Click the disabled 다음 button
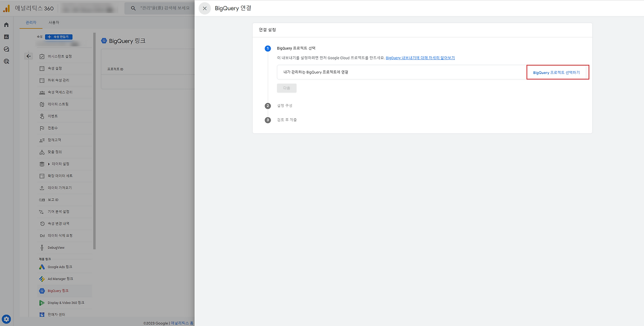This screenshot has width=644, height=326. click(287, 88)
